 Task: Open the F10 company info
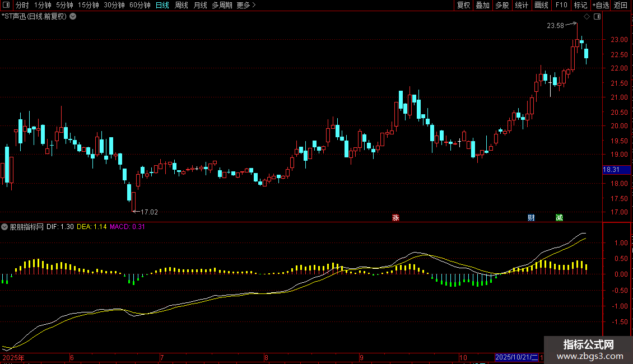561,5
